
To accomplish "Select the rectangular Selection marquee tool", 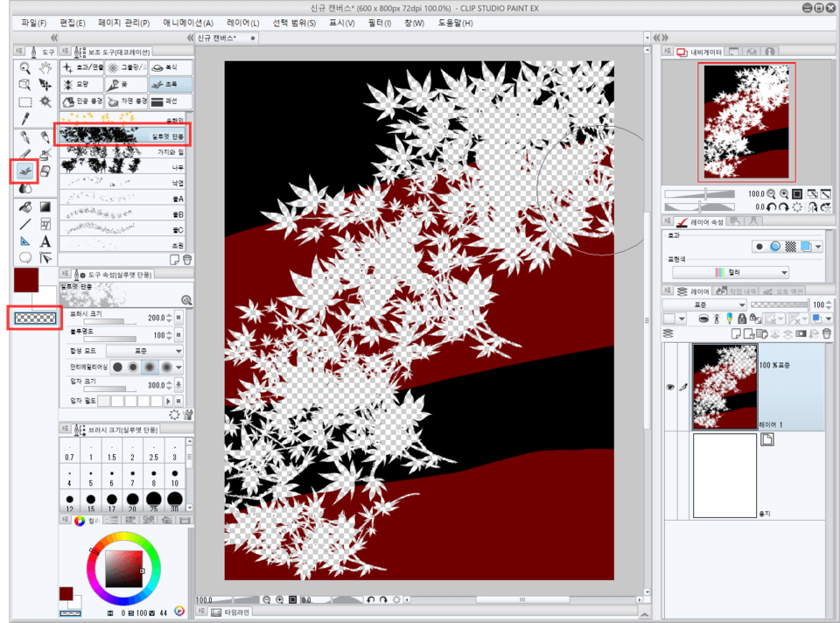I will (24, 101).
